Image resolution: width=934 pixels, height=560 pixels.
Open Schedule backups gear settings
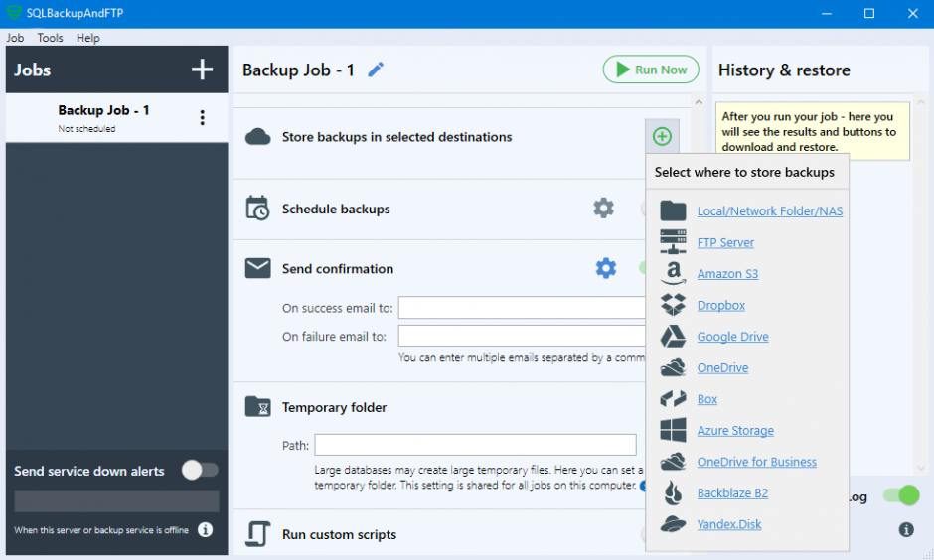pos(603,209)
